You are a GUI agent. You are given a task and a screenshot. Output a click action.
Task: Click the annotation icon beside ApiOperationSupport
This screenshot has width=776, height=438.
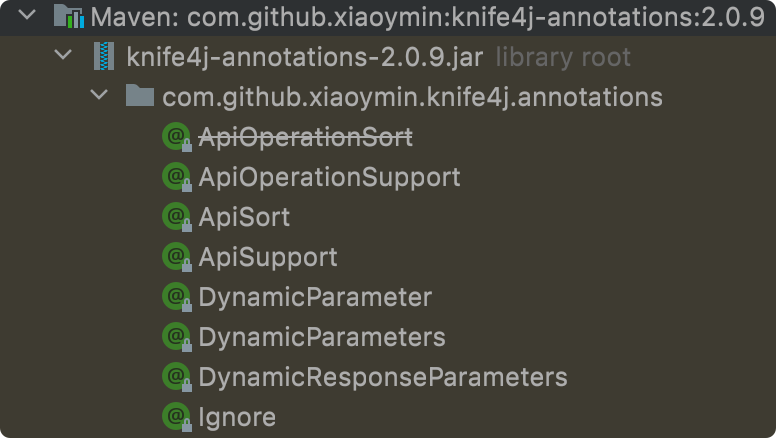177,177
